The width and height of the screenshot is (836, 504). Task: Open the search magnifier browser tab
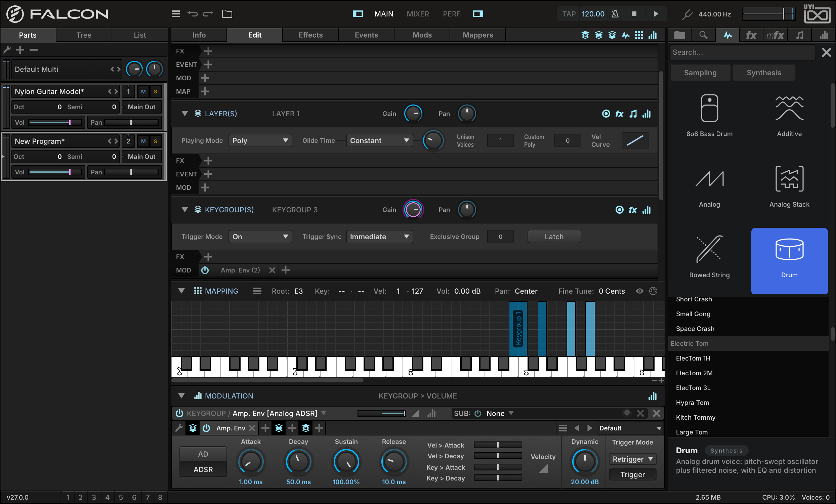click(703, 35)
